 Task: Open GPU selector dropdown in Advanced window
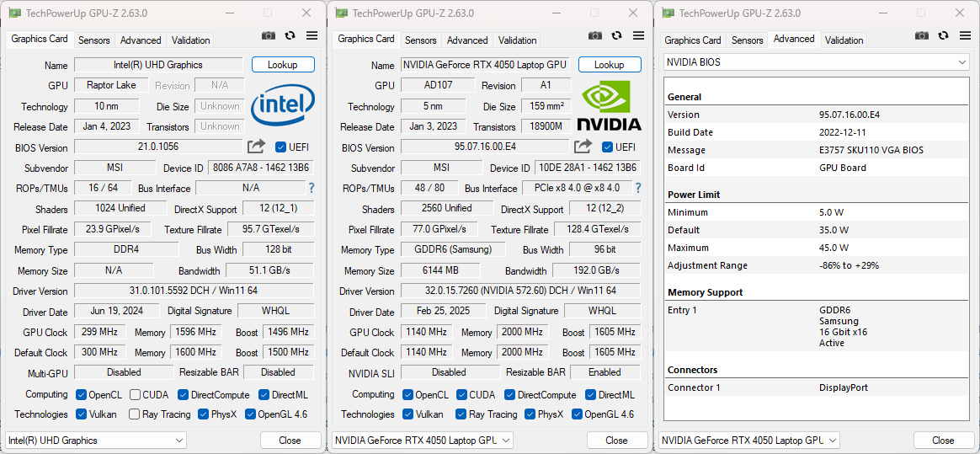(749, 441)
